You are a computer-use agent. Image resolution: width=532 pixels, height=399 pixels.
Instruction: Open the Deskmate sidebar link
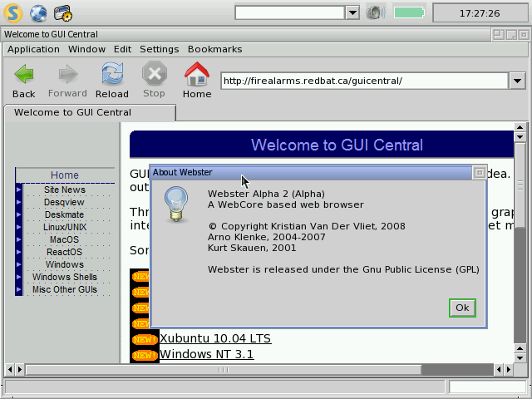point(64,214)
